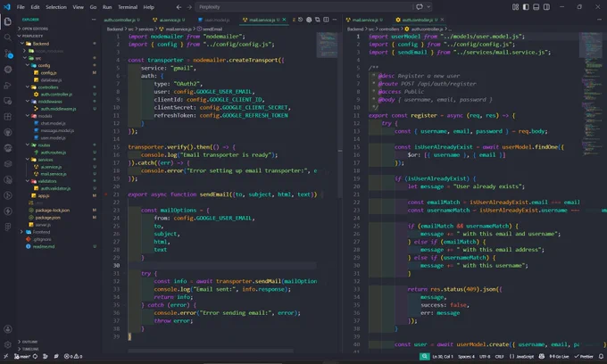Open Explorer Views and More Actions menu
Viewport: 607px width, 364px height.
[x=94, y=20]
